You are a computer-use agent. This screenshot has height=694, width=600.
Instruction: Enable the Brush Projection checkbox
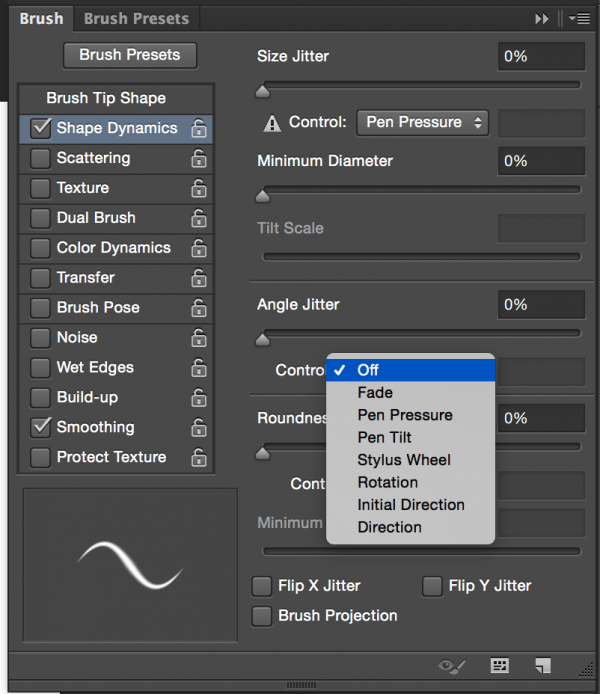(x=262, y=616)
